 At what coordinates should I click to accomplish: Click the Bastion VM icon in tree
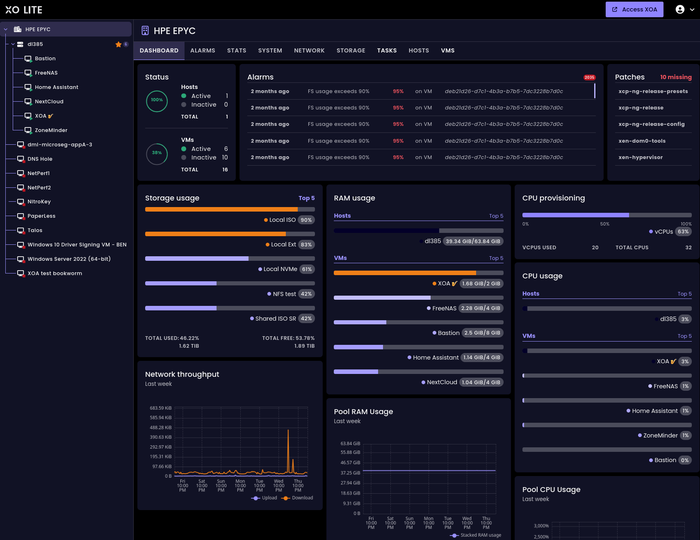[x=28, y=58]
